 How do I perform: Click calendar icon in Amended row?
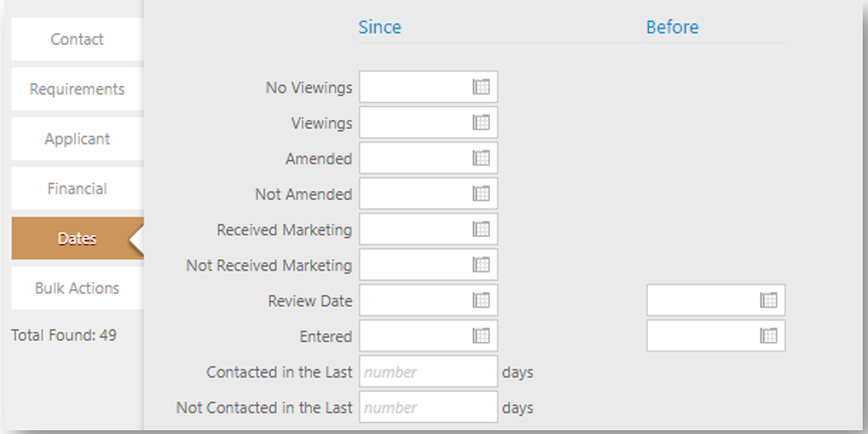481,158
